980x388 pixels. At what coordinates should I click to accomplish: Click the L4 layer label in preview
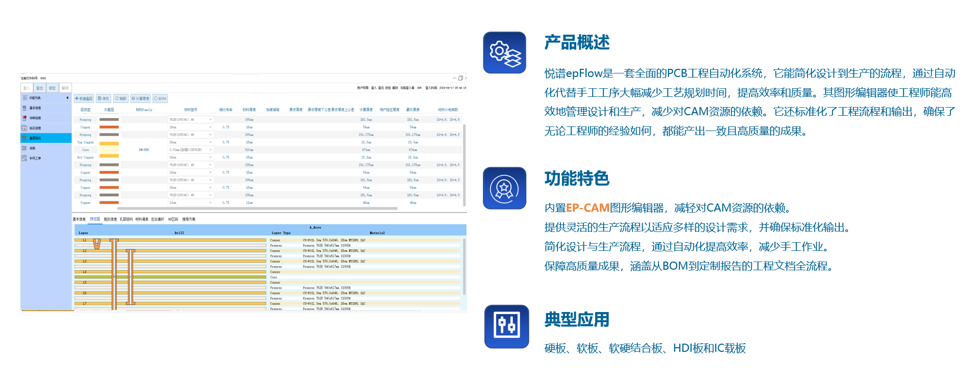pyautogui.click(x=84, y=272)
